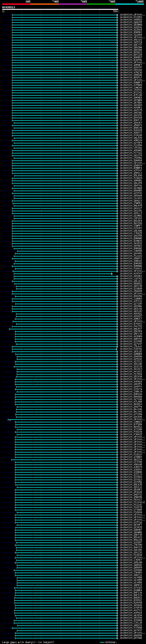146x644 pixels.
Task: Open the UniRef100_P41753 hit
Action: (x=131, y=326)
